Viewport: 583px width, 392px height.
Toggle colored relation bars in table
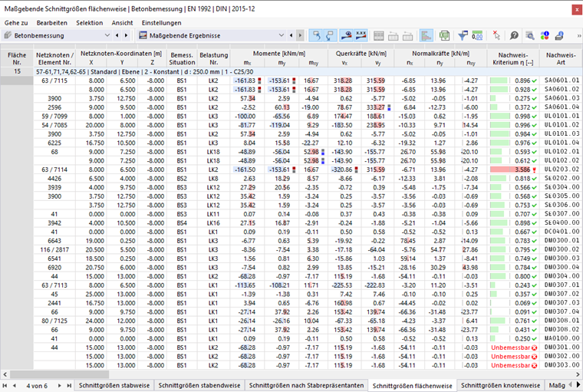(426, 36)
